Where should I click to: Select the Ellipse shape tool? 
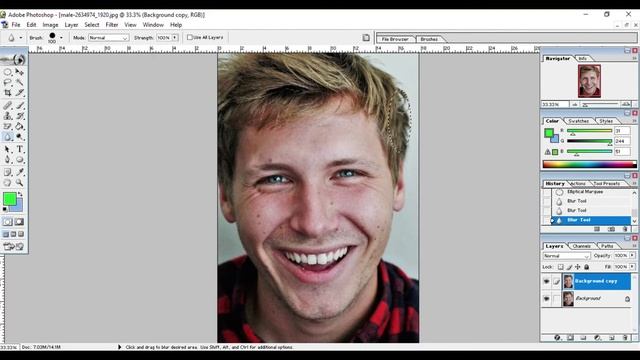click(20, 160)
